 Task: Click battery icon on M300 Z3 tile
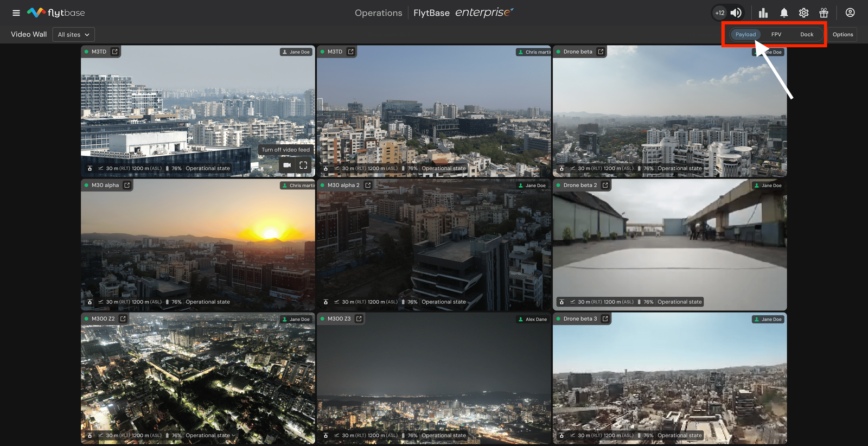click(403, 435)
